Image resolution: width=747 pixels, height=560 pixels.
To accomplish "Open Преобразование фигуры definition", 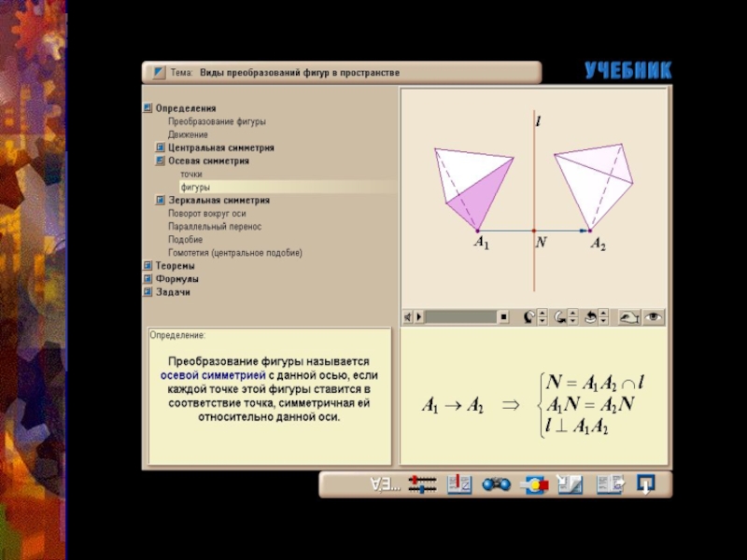I will click(217, 121).
